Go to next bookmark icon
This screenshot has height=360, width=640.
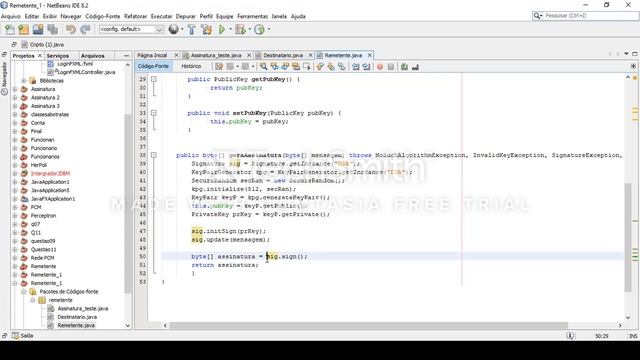pyautogui.click(x=331, y=67)
